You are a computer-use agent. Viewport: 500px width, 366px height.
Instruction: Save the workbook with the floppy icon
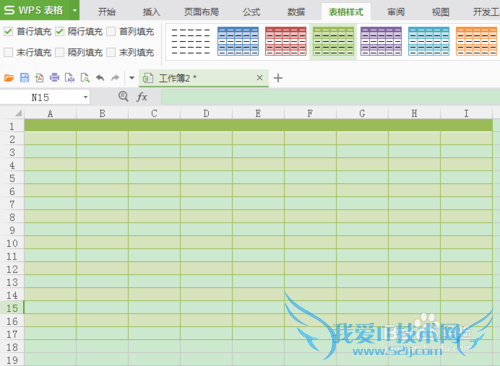(x=24, y=78)
